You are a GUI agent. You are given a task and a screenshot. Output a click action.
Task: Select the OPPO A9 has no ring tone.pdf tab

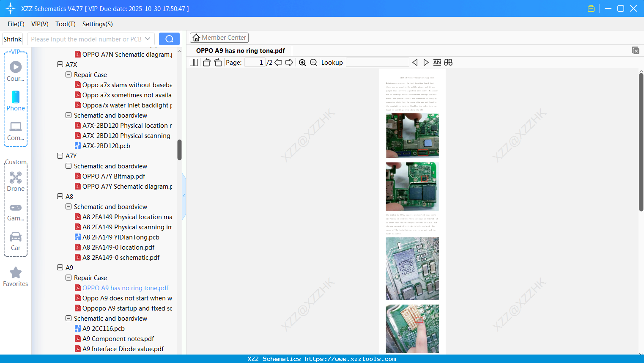[x=241, y=51]
